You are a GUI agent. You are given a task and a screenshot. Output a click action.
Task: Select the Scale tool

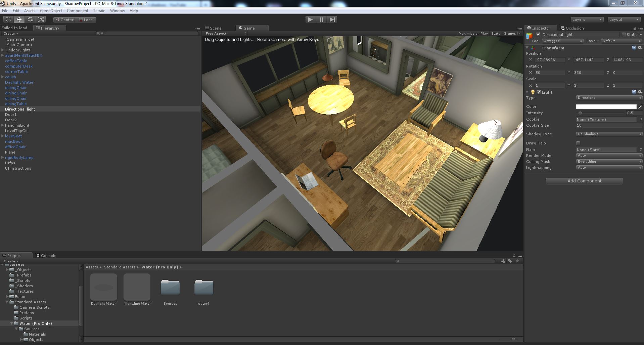(x=41, y=19)
